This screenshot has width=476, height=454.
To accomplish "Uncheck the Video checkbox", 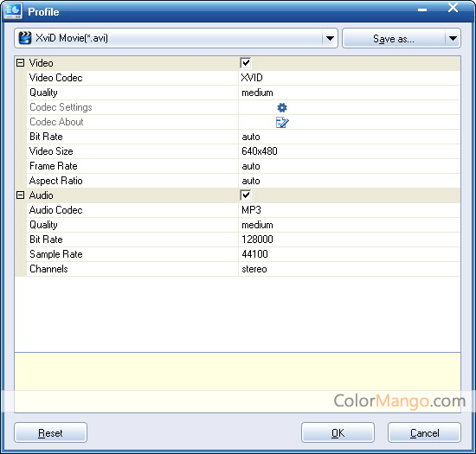I will (245, 63).
